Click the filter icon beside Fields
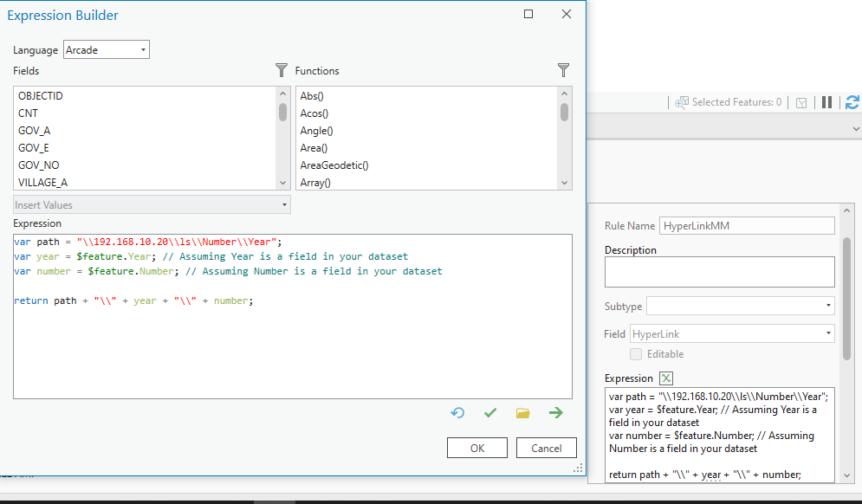Image resolution: width=862 pixels, height=504 pixels. click(281, 70)
